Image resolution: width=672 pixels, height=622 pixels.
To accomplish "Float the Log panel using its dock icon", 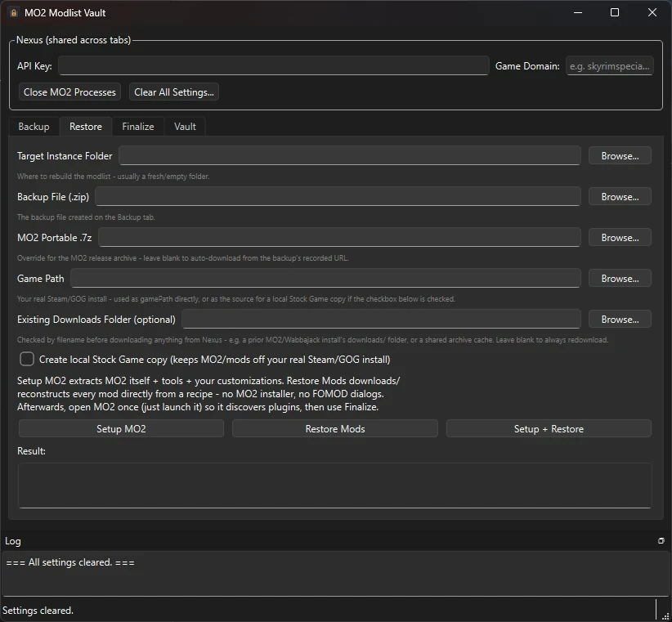I will click(x=661, y=541).
